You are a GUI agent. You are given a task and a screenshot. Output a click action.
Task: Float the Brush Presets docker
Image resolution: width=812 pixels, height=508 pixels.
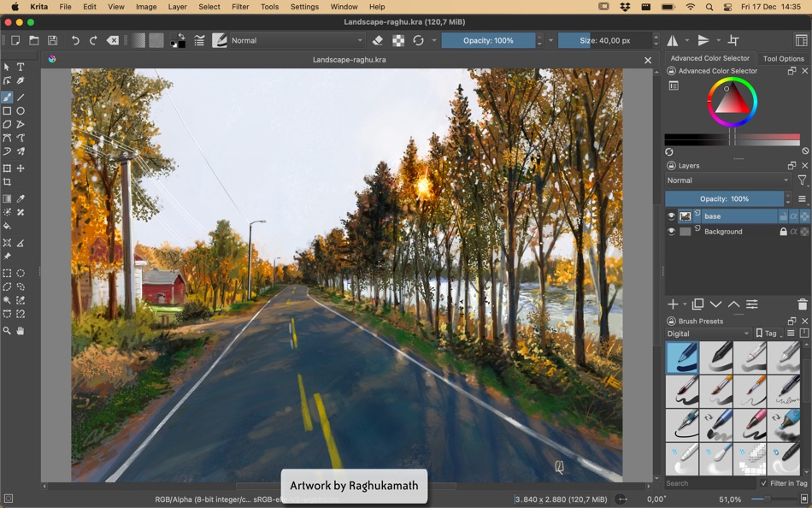(x=791, y=321)
